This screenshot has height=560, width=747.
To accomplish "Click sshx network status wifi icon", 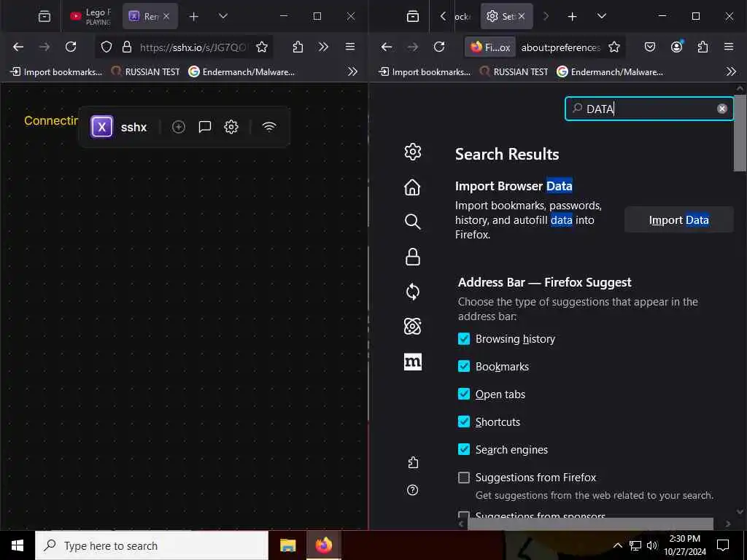I will tap(269, 127).
